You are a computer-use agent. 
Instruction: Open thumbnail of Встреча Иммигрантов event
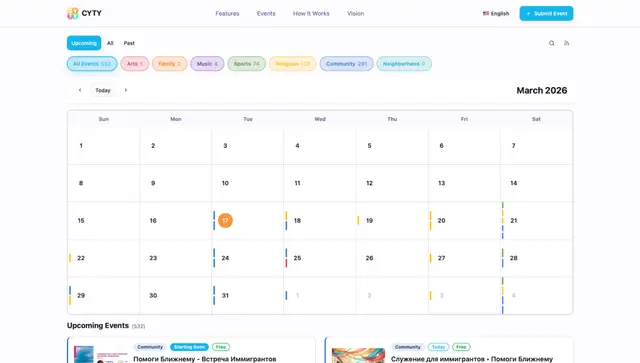click(101, 354)
